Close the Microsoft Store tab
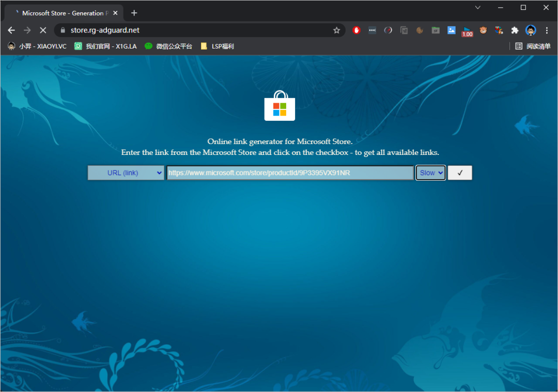The image size is (558, 392). [x=115, y=13]
